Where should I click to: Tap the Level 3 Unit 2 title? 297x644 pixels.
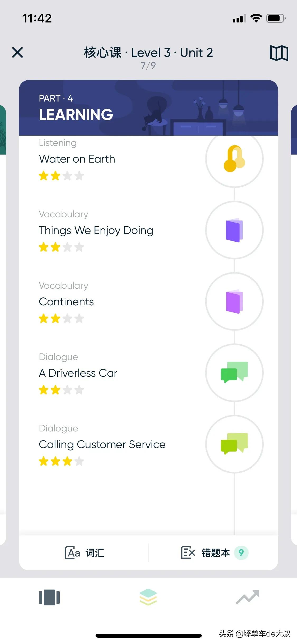(x=148, y=53)
